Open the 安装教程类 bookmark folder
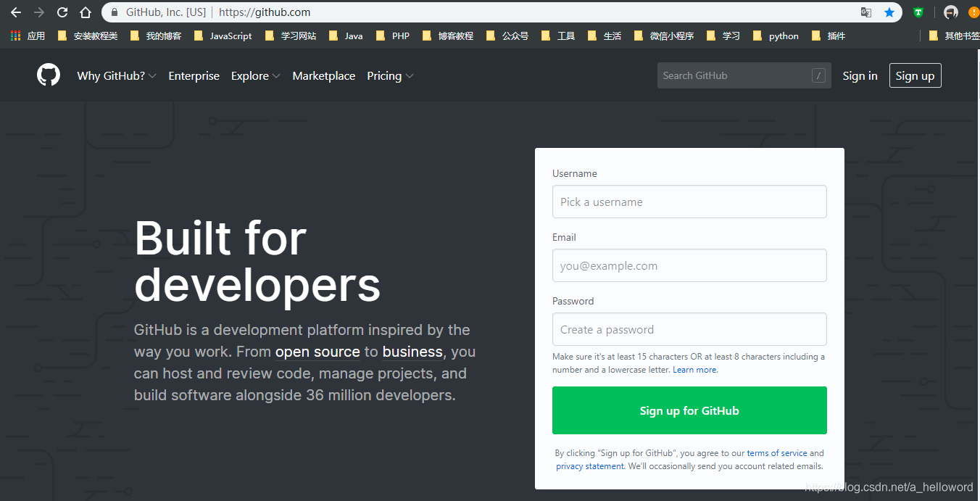 pos(87,36)
